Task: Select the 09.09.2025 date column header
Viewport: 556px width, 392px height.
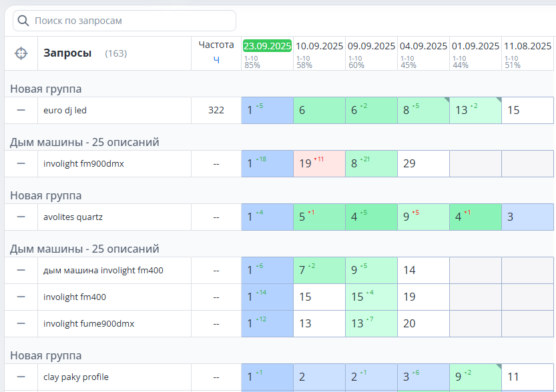Action: (371, 46)
